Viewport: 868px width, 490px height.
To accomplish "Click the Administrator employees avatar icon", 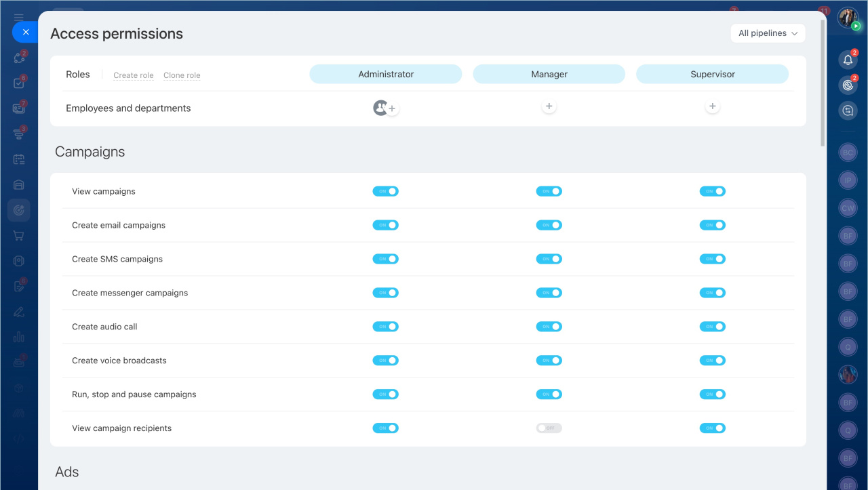I will (380, 107).
